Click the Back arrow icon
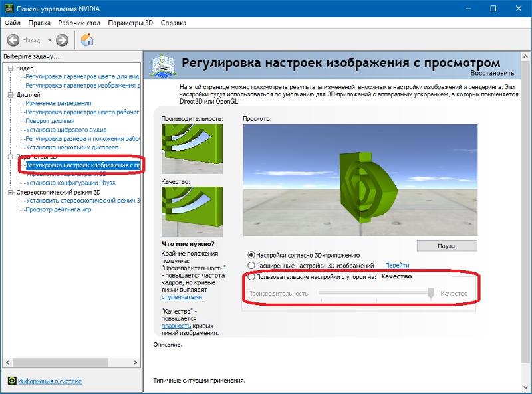532x394 pixels. tap(13, 40)
